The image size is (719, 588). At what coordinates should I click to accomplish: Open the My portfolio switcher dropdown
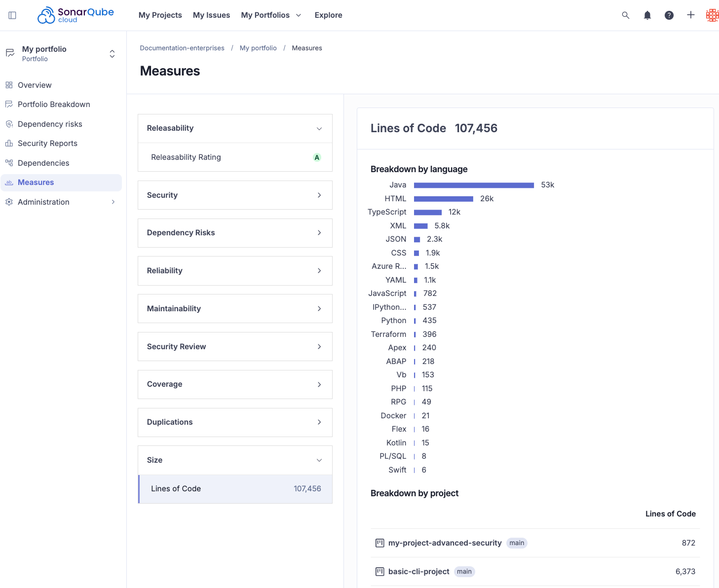113,54
